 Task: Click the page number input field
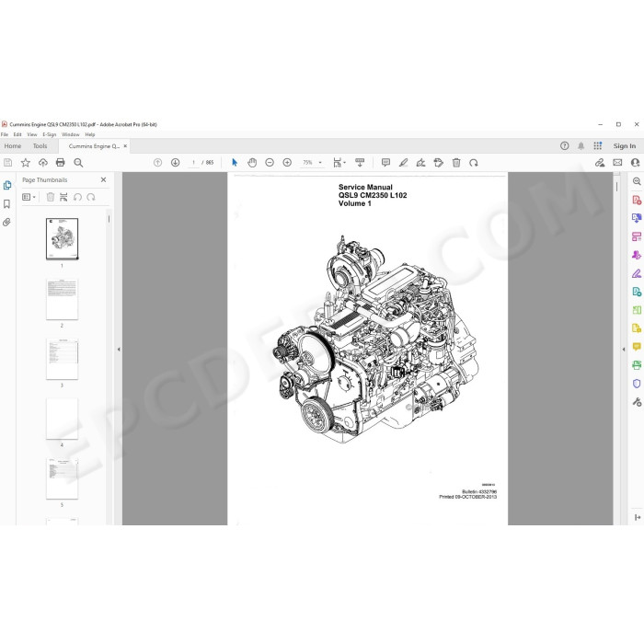tap(193, 163)
